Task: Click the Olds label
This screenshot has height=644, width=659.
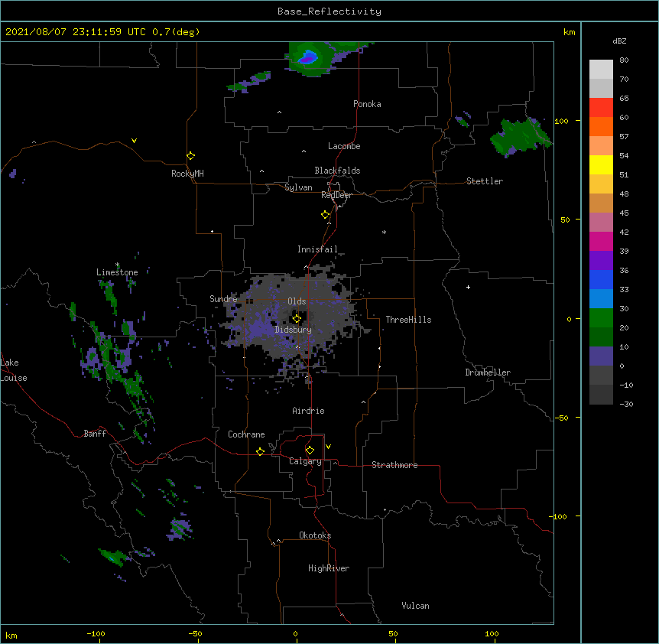Action: [x=297, y=301]
